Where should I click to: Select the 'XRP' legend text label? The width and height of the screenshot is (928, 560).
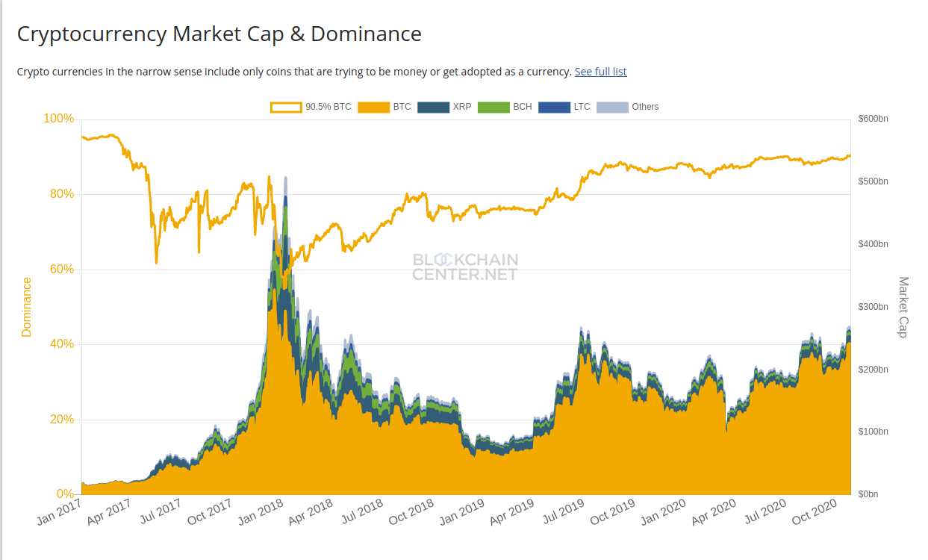(461, 107)
